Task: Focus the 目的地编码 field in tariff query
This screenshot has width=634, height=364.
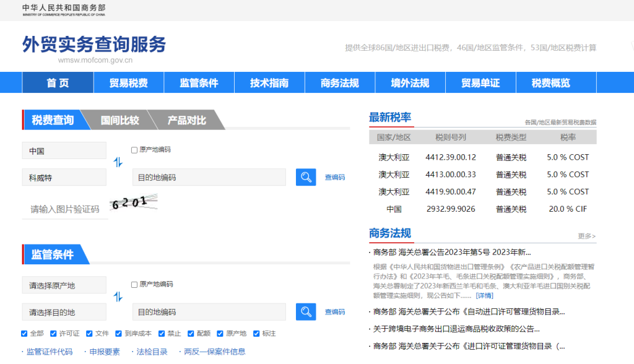Action: coord(209,177)
